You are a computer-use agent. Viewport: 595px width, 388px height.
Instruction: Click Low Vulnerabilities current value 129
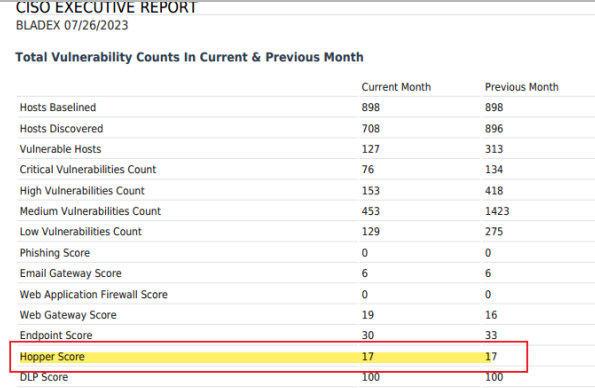[371, 232]
